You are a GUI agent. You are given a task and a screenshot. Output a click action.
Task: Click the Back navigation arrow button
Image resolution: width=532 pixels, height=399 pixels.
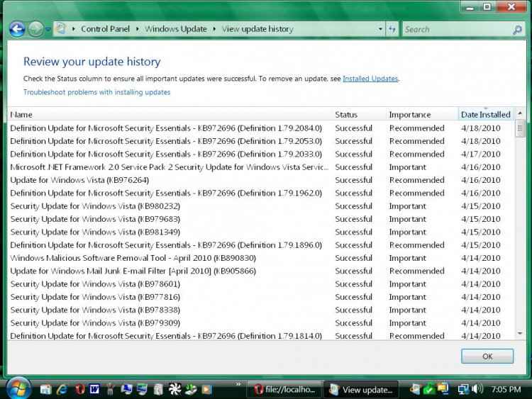click(17, 29)
